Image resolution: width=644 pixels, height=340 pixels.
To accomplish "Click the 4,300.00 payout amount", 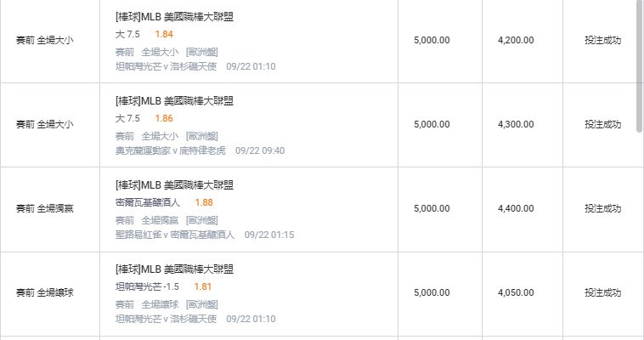I will [516, 124].
